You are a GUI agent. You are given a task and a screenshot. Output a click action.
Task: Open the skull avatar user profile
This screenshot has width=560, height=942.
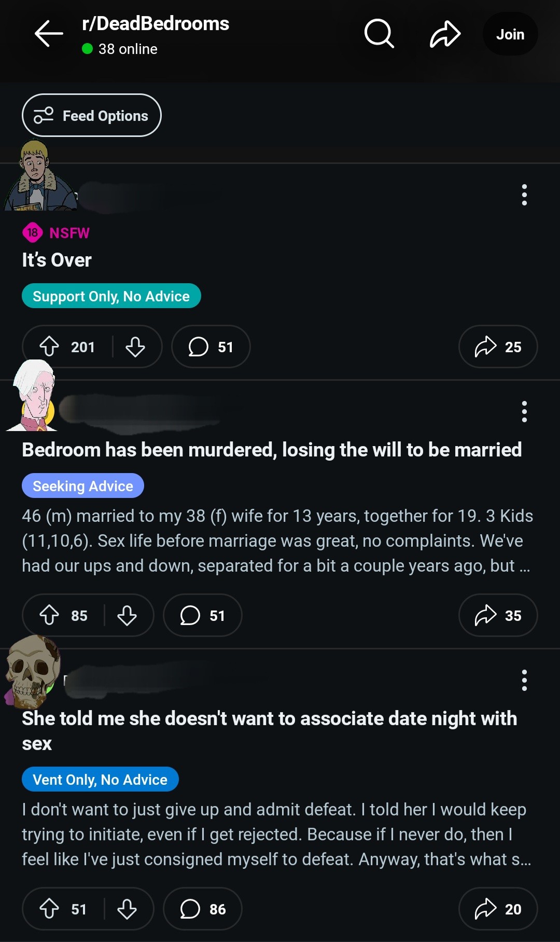32,672
